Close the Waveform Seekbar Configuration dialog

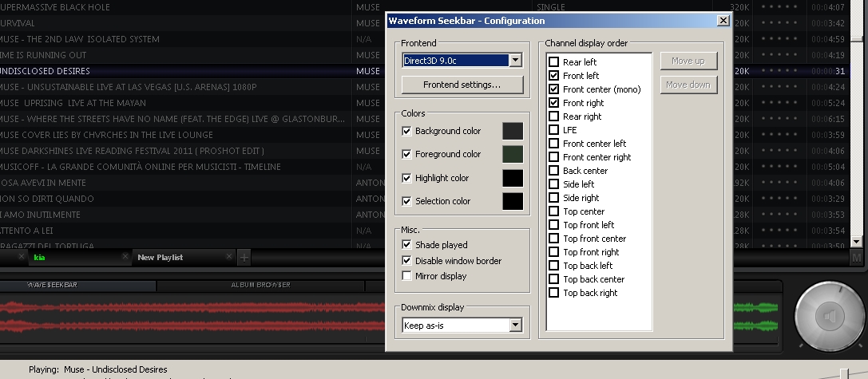[723, 21]
